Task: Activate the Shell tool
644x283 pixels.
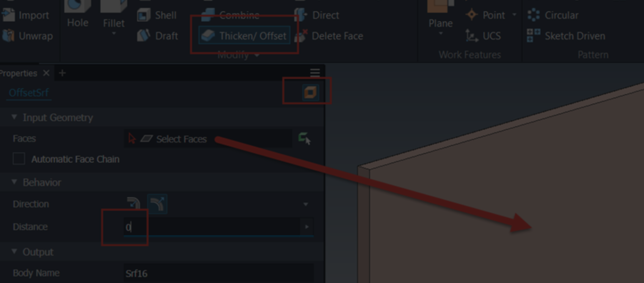Action: coord(157,15)
